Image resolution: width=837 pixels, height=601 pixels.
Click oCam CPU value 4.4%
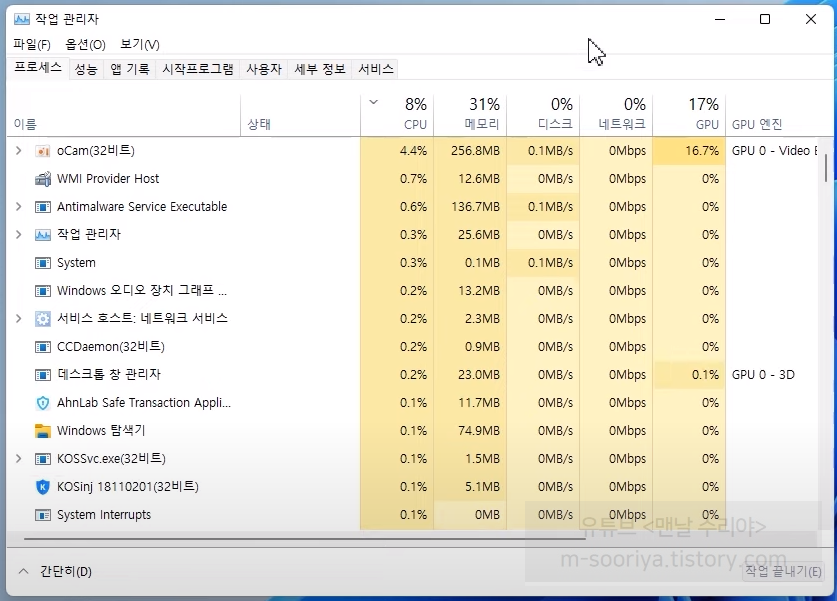413,151
